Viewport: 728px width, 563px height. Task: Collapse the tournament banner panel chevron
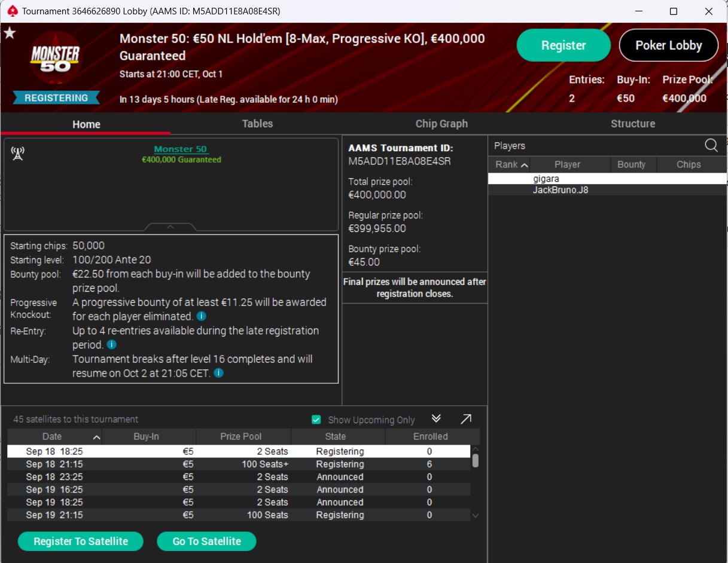[x=170, y=227]
